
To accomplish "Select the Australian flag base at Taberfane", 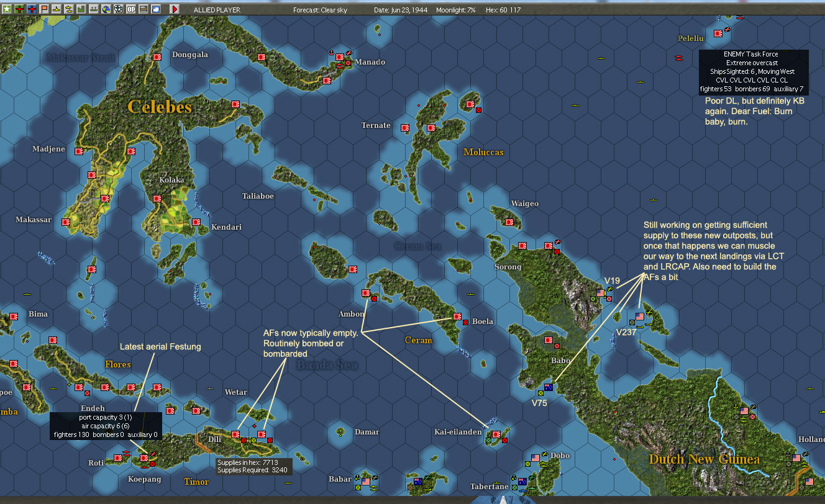I will coord(522,481).
